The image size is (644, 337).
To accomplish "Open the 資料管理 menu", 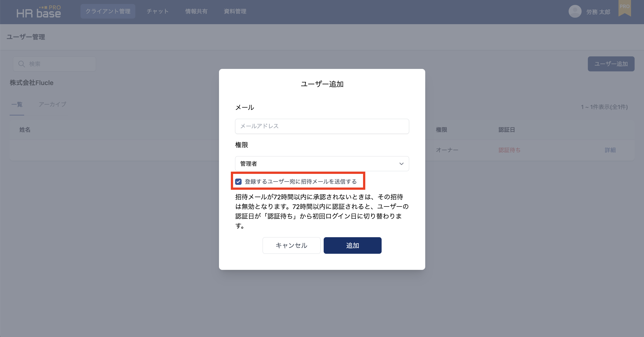I will tap(235, 11).
